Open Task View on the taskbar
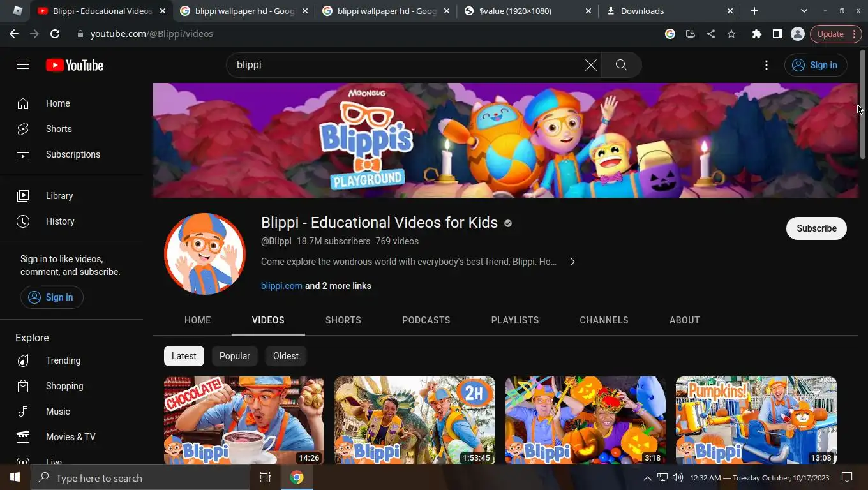 tap(266, 478)
